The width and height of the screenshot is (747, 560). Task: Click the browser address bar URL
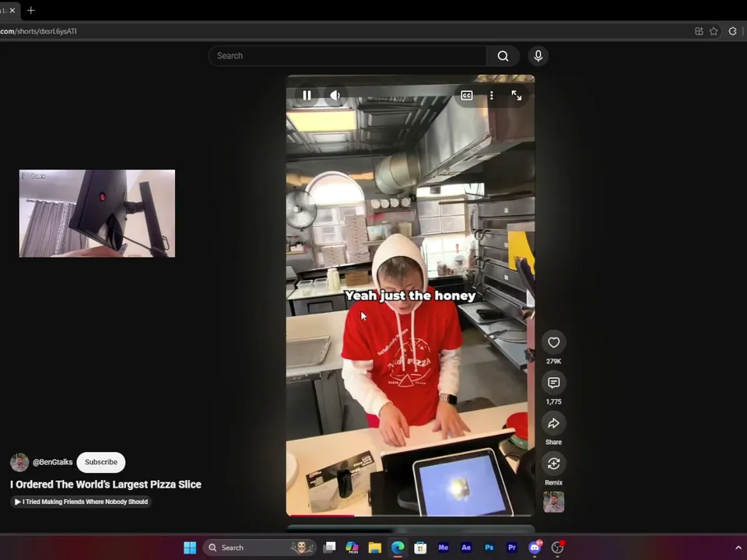coord(39,31)
